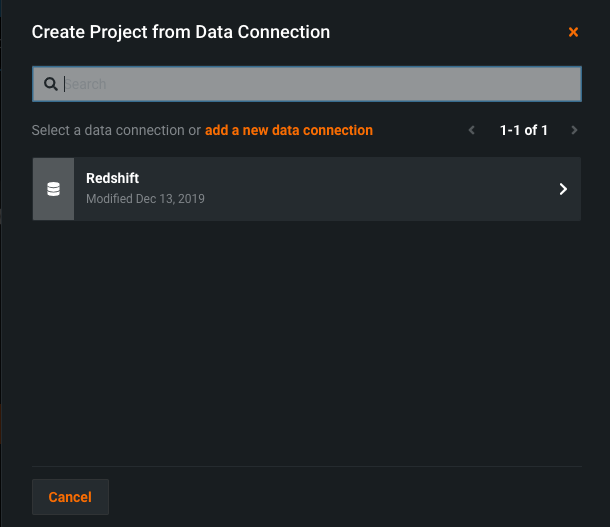
Task: Close the Create Project dialog
Action: pyautogui.click(x=573, y=32)
